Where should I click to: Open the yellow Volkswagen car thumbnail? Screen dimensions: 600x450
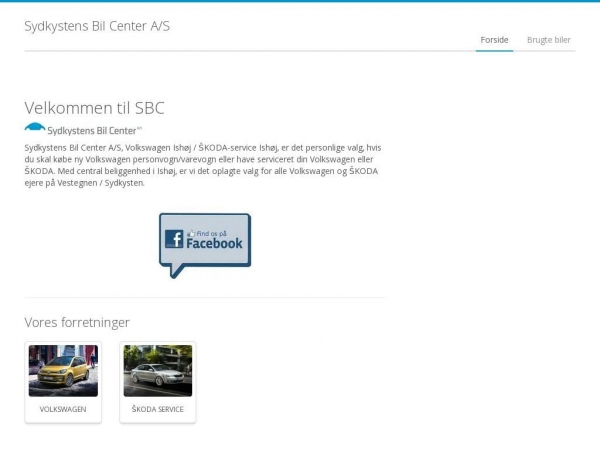(x=63, y=370)
